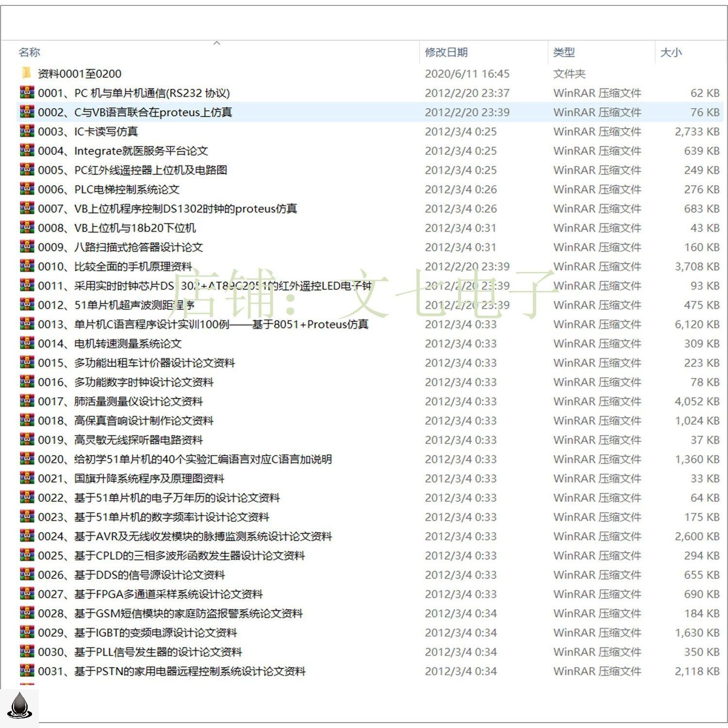The image size is (728, 728).
Task: Click the date 2012/3/4 0:26 of file 0006
Action: click(461, 189)
